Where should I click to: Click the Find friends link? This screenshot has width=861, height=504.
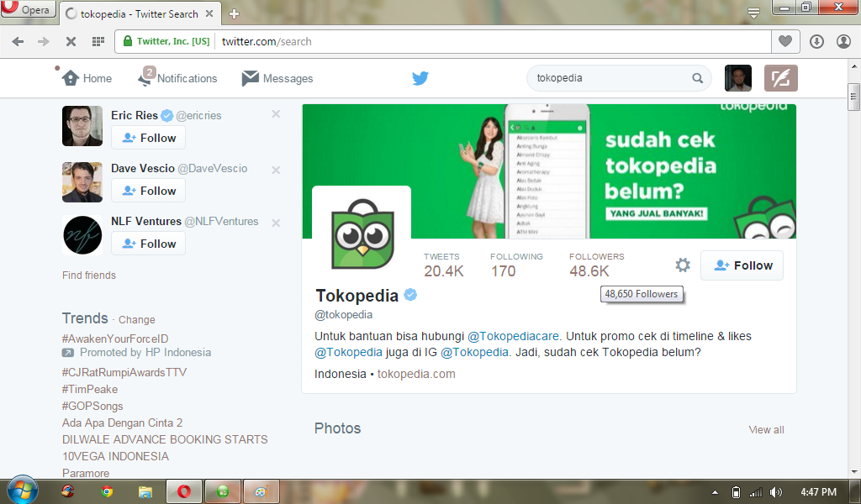(x=89, y=276)
